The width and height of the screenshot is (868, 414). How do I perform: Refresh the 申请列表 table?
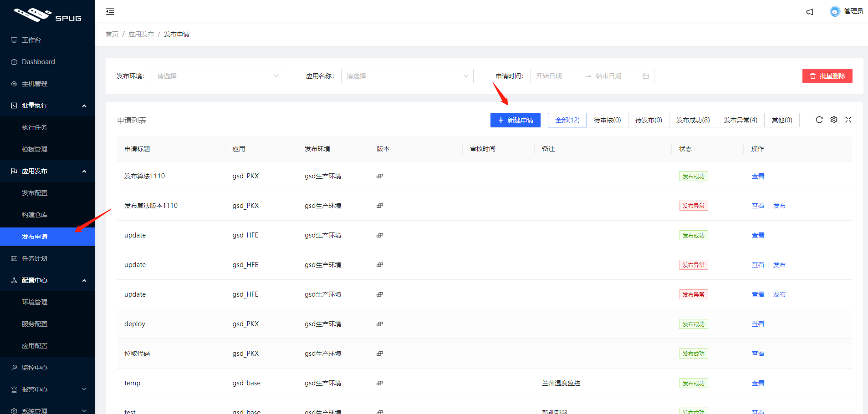[x=819, y=120]
